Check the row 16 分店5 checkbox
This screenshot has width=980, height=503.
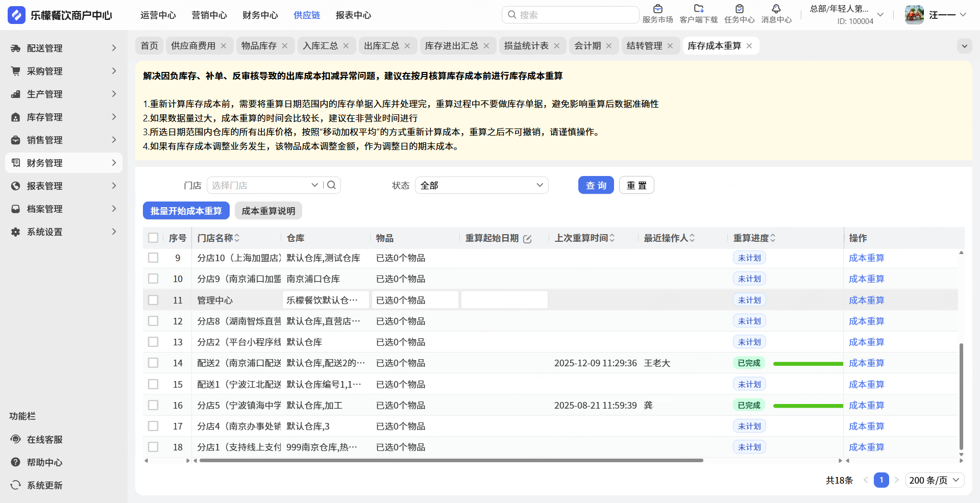point(153,405)
